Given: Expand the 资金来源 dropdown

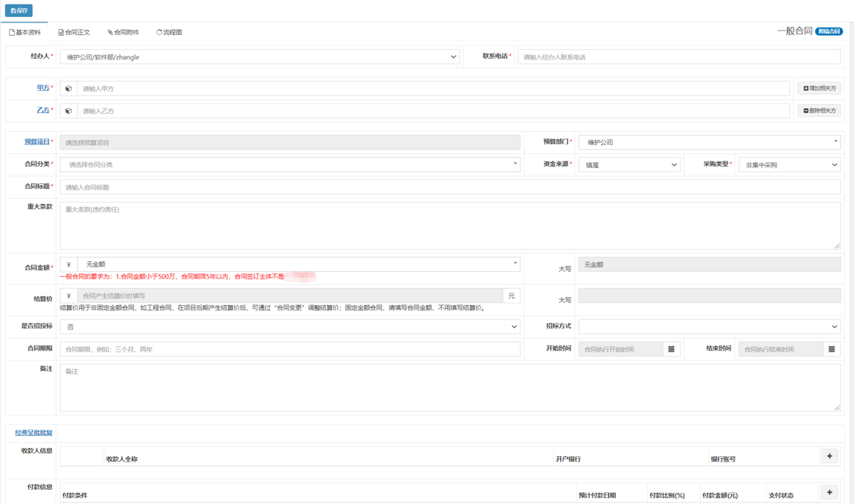Looking at the screenshot, I should 629,165.
